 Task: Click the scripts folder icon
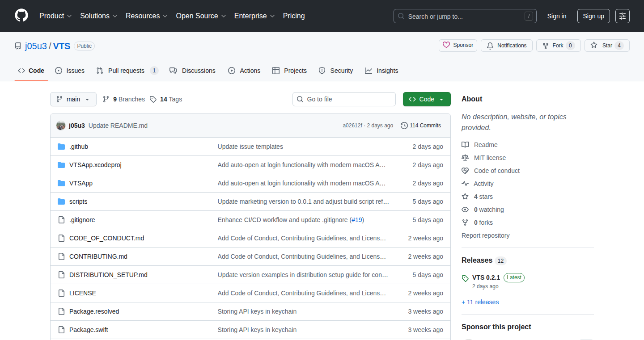point(61,201)
